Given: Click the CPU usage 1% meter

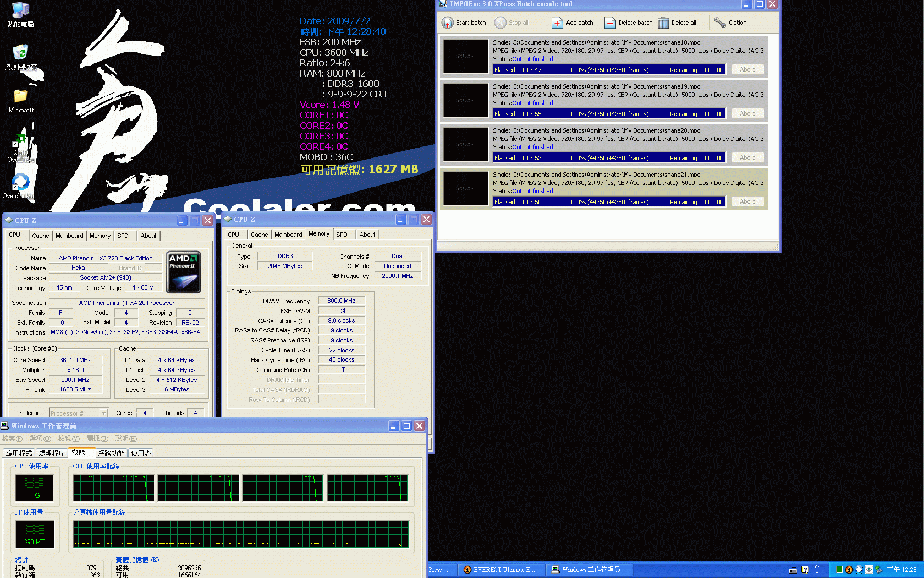Looking at the screenshot, I should click(x=35, y=488).
